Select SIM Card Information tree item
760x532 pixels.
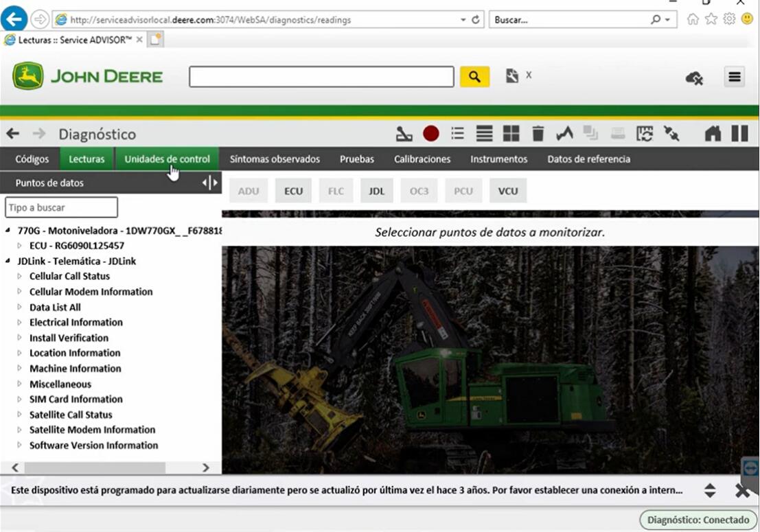pos(76,400)
